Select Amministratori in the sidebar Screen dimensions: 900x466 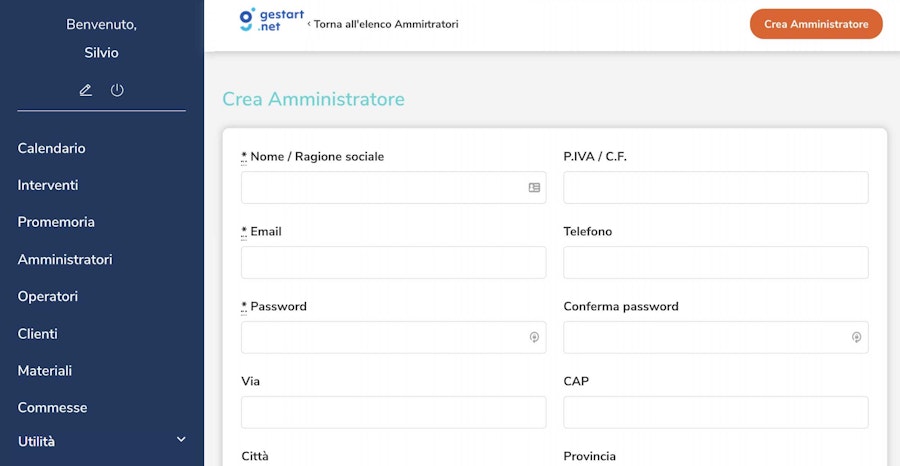click(65, 259)
